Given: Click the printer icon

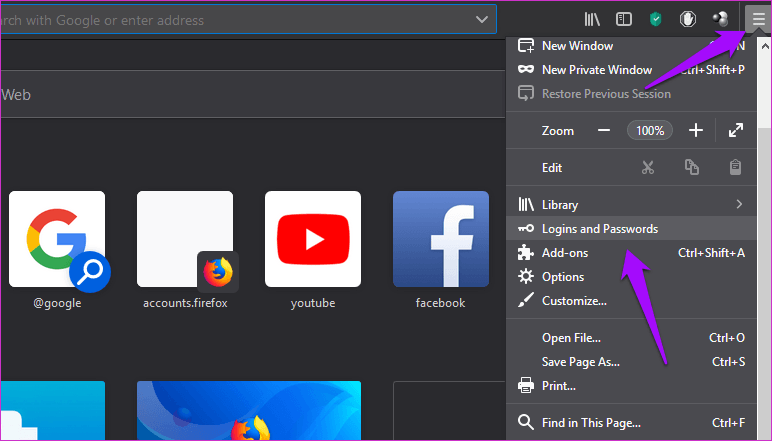Looking at the screenshot, I should click(x=526, y=385).
